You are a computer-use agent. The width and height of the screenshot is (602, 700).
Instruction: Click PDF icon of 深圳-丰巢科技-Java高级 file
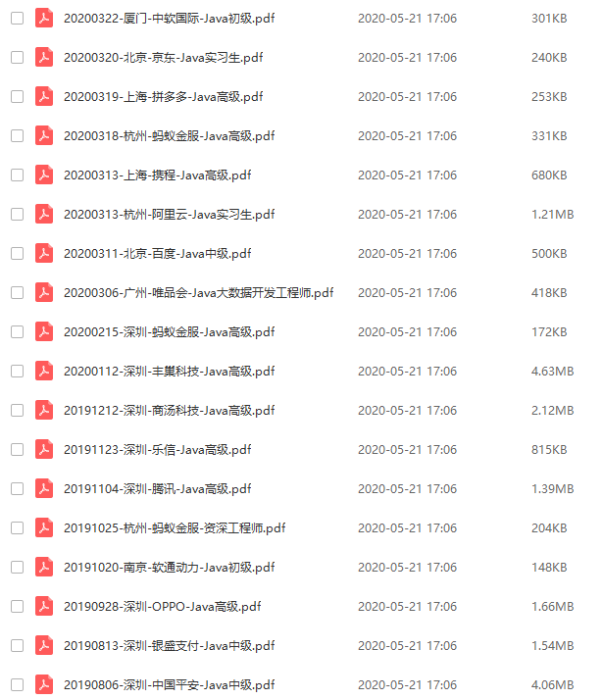tap(44, 371)
